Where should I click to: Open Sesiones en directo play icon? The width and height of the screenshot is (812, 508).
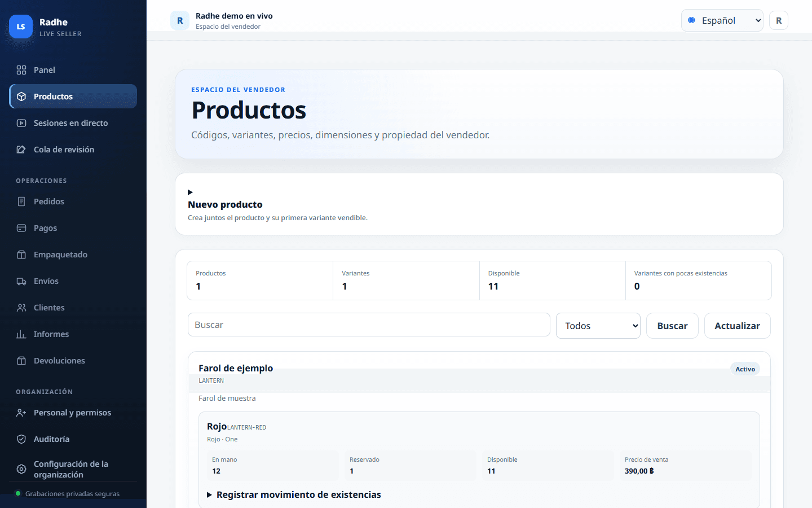tap(21, 123)
